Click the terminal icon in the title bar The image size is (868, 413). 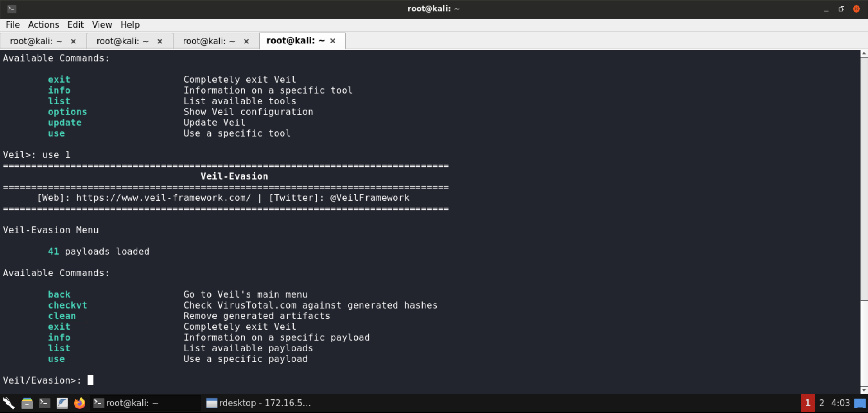click(12, 9)
